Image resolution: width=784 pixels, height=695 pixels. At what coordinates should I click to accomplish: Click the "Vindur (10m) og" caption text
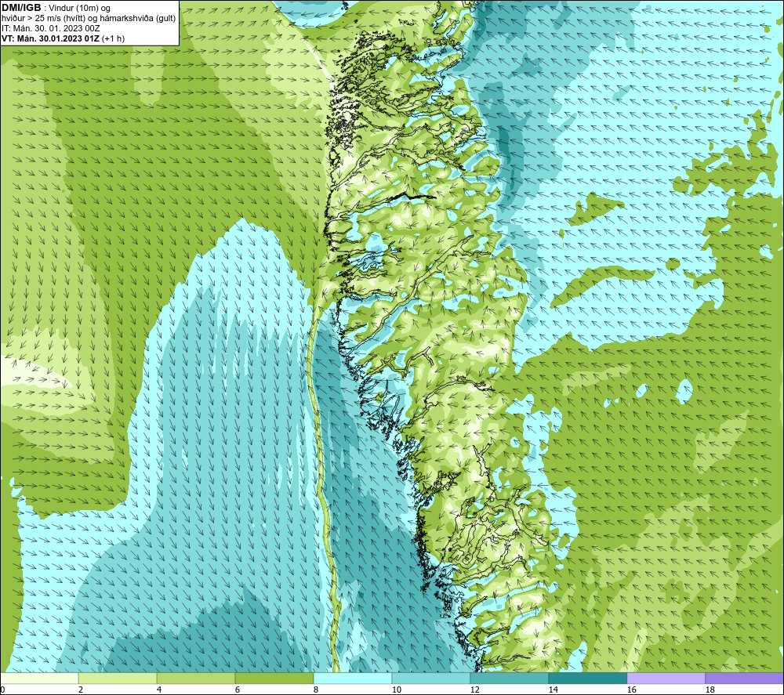pos(79,9)
